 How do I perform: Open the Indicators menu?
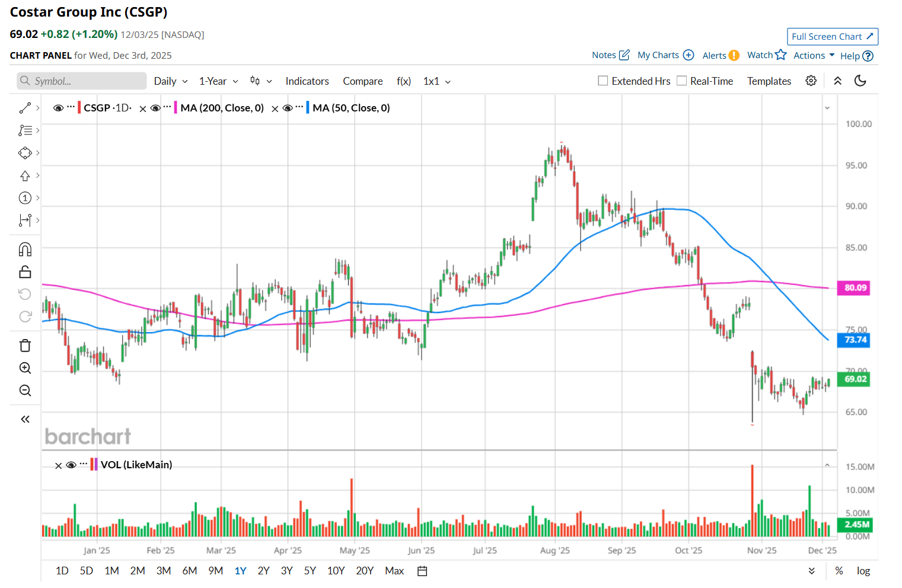[307, 81]
